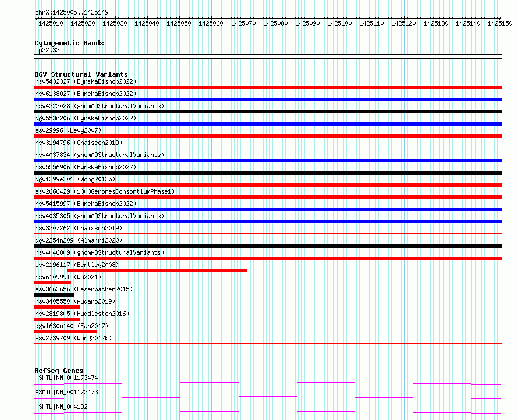Click esv2666429 (1000GenomesConsortiumPhase1) label

pos(105,191)
